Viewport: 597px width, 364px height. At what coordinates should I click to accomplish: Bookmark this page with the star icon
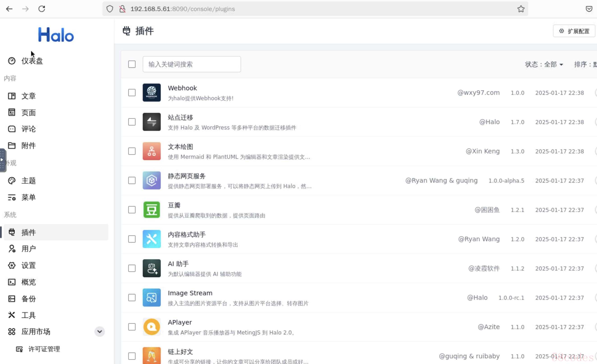click(x=521, y=9)
